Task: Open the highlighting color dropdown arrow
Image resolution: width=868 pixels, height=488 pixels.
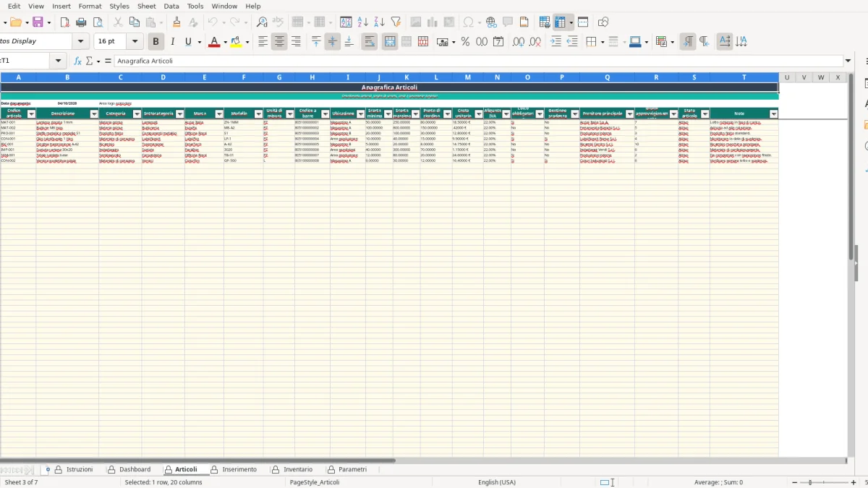Action: pos(247,42)
